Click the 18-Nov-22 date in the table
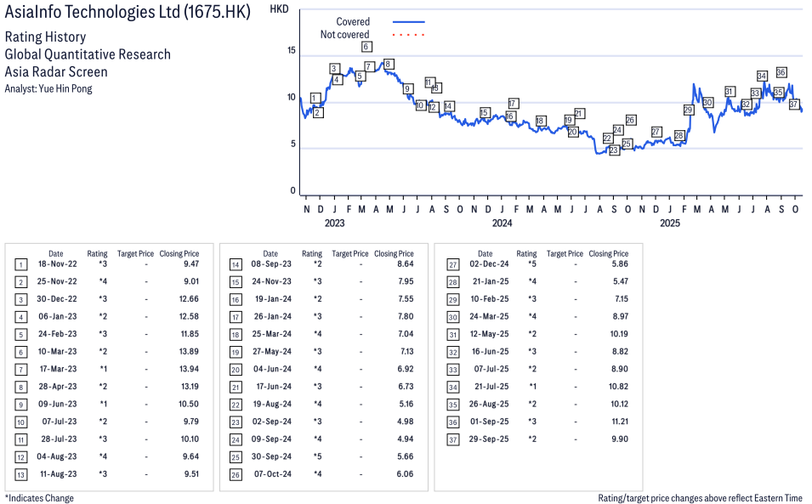This screenshot has width=812, height=504. [x=55, y=263]
